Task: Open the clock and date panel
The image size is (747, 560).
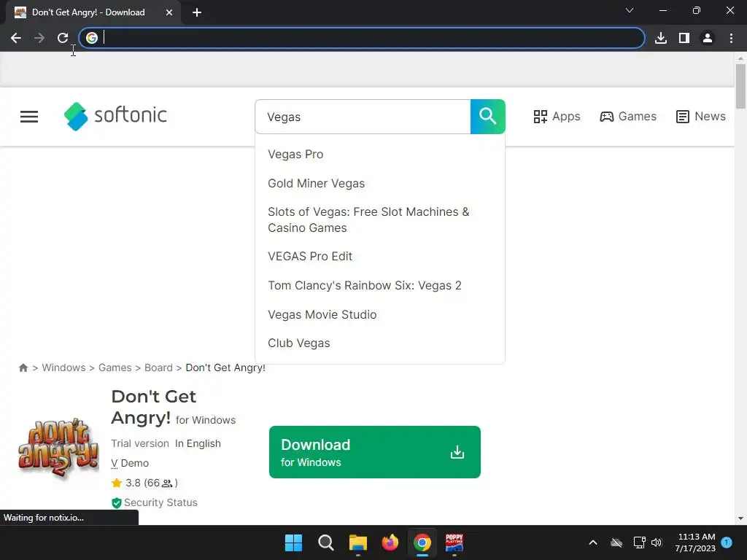Action: click(x=695, y=542)
